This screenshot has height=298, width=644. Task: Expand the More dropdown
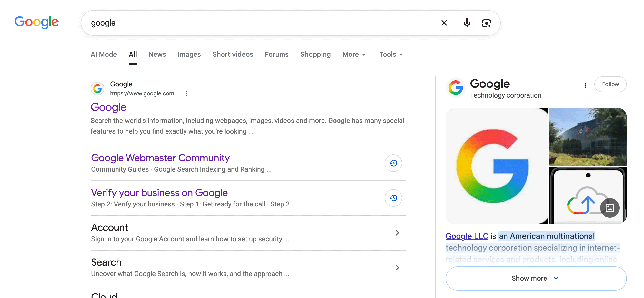[354, 54]
